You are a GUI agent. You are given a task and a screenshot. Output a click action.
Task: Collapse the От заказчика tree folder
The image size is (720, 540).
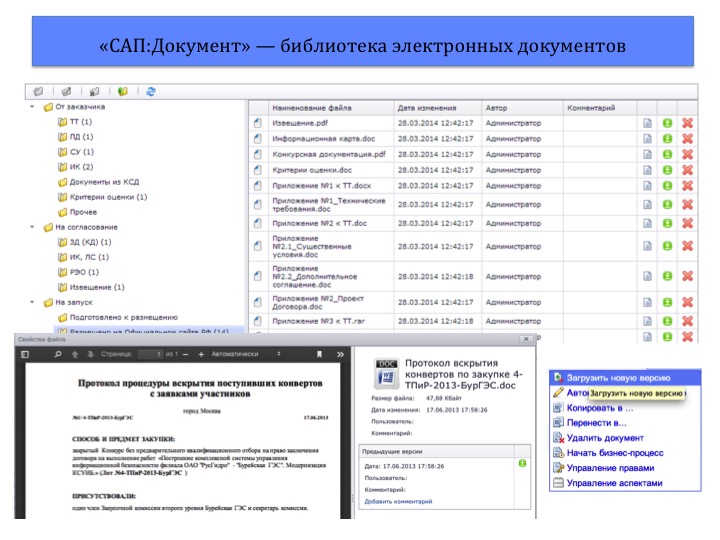point(32,107)
